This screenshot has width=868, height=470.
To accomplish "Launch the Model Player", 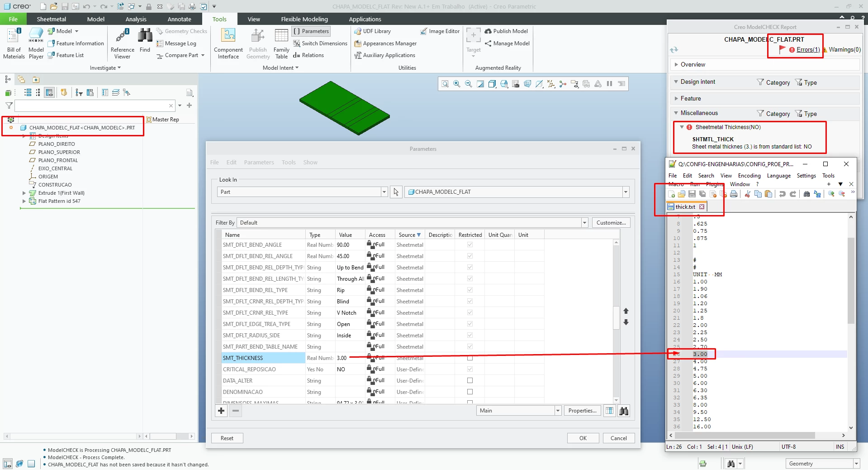I will click(x=36, y=43).
